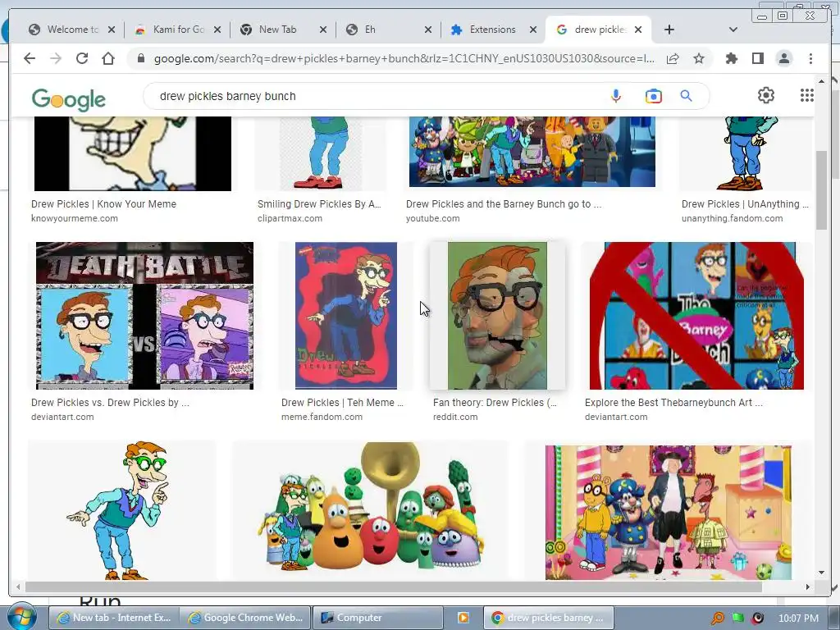Start voice search with microphone icon
Viewport: 840px width, 630px height.
pos(616,96)
